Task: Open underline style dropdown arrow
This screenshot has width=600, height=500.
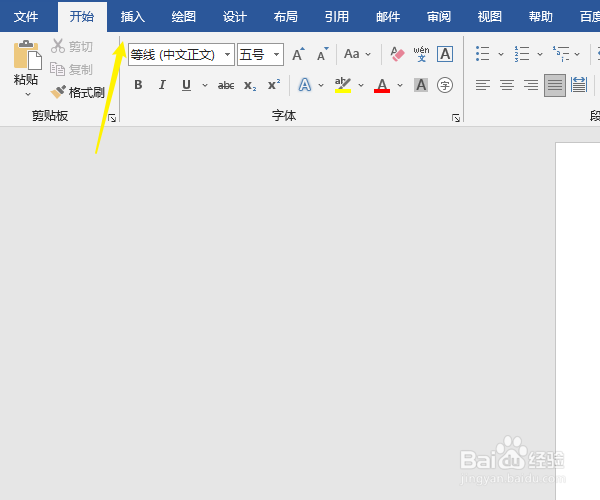Action: 205,85
